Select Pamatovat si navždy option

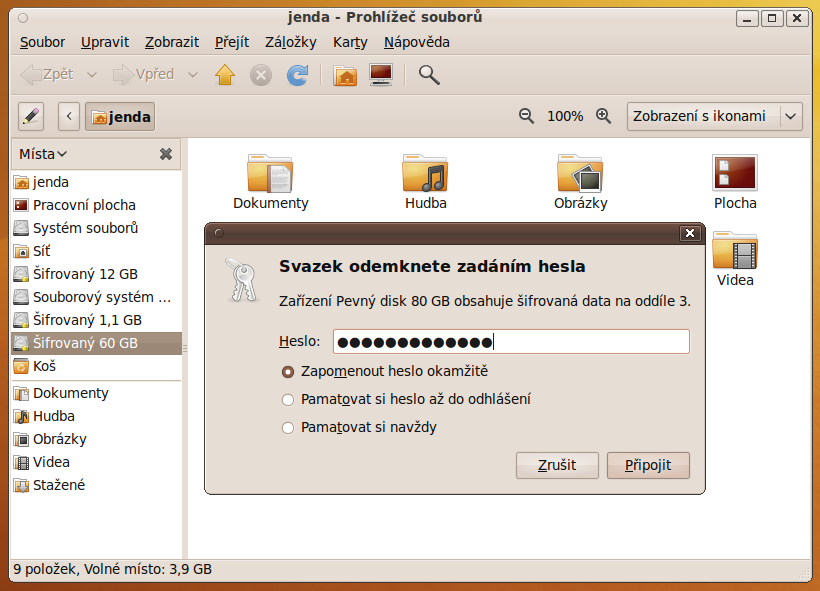pyautogui.click(x=359, y=428)
